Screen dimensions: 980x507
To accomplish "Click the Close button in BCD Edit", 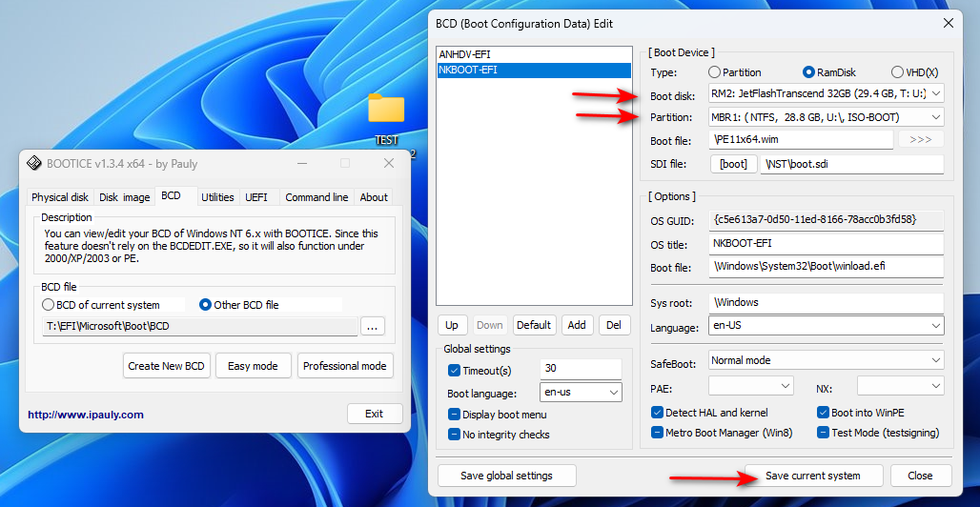I will [920, 476].
